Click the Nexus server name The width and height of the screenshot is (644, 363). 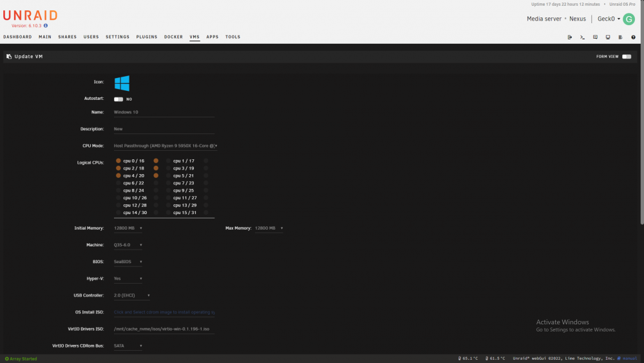578,19
